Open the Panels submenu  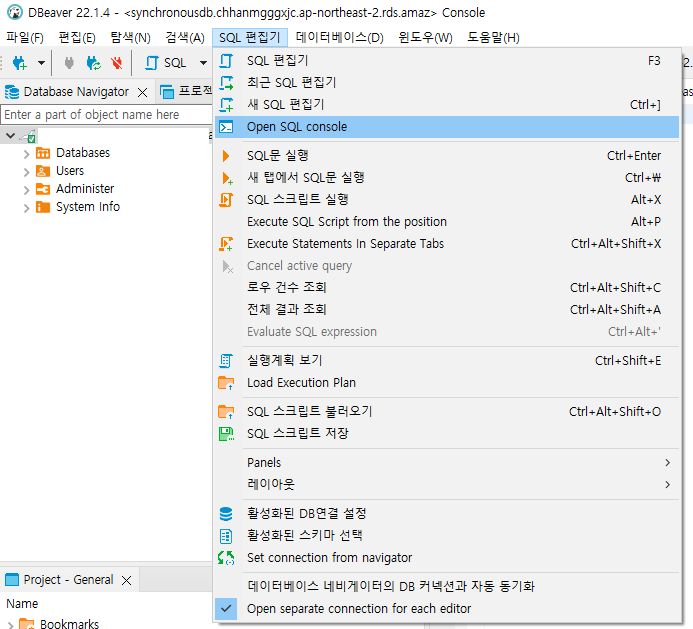click(x=446, y=462)
